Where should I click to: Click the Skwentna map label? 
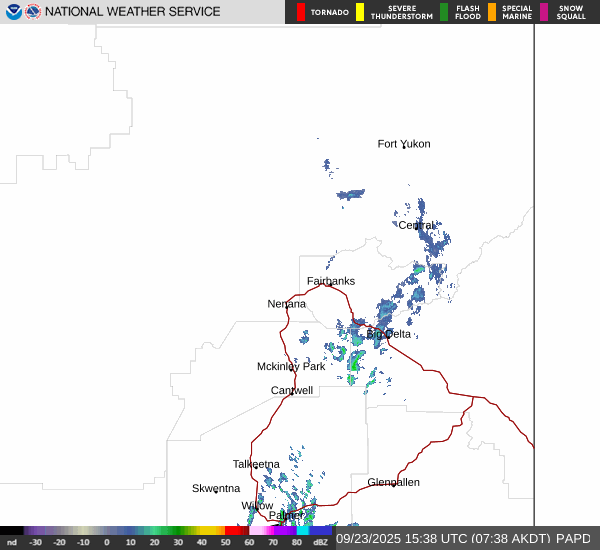point(216,488)
